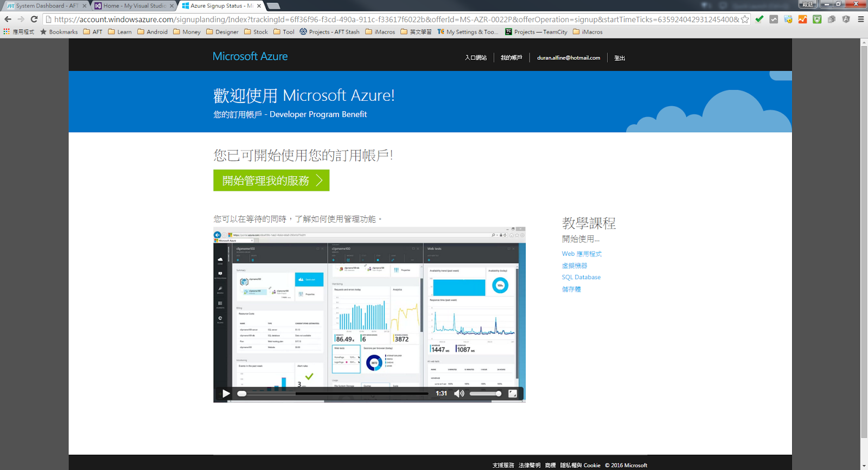Open the green shield extension icon
Screen dimensions: 868x470
click(x=817, y=19)
